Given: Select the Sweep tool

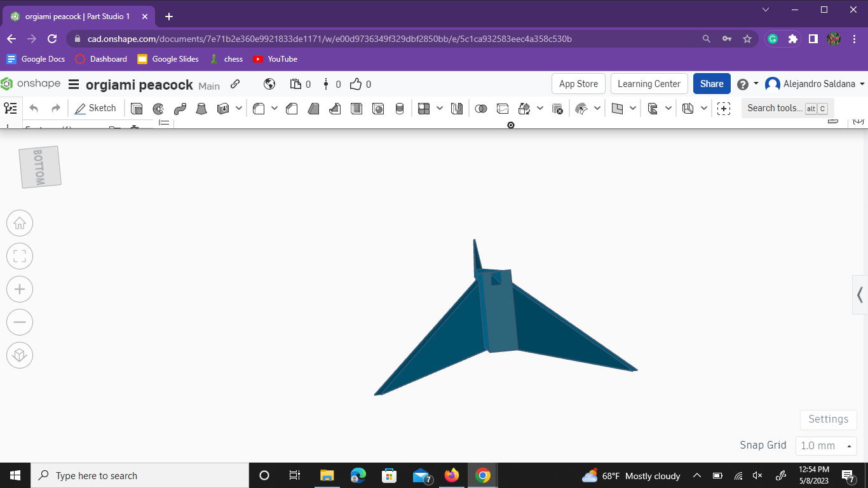Looking at the screenshot, I should [x=180, y=108].
